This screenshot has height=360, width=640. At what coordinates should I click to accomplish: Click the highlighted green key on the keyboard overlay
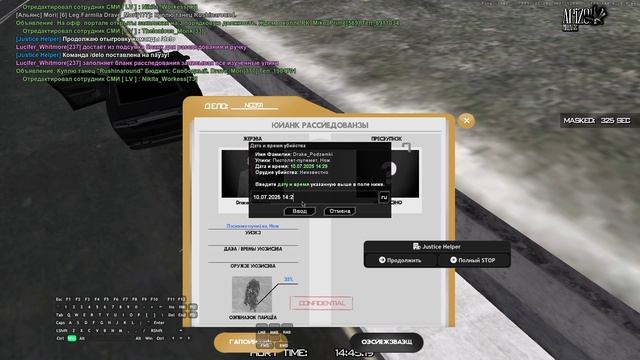coord(72,338)
